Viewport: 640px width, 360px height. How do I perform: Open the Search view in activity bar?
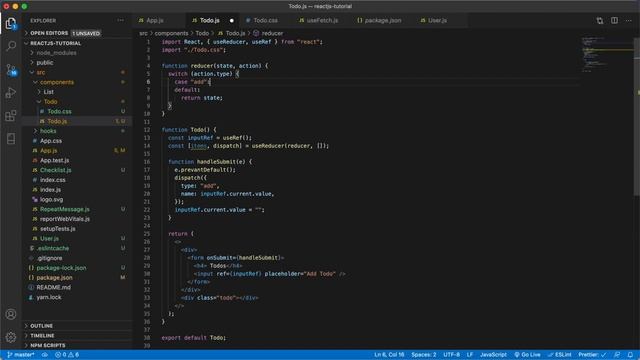click(11, 46)
